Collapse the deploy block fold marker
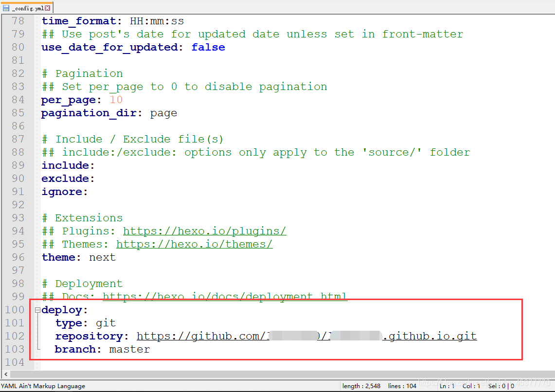 click(37, 310)
